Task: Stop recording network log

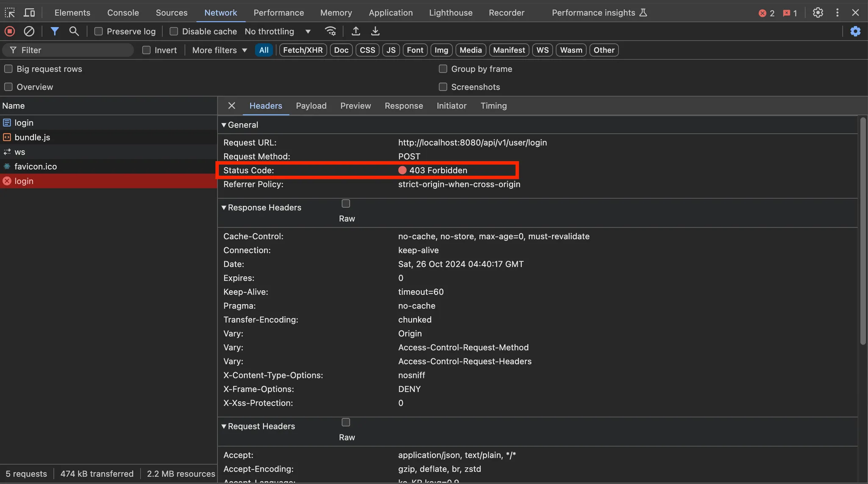Action: 10,31
